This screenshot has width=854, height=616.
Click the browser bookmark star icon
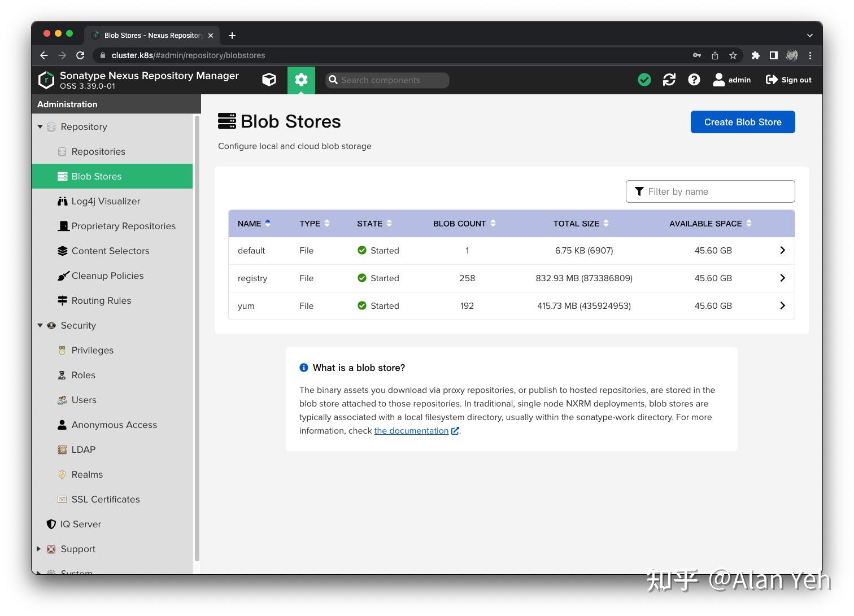click(733, 55)
